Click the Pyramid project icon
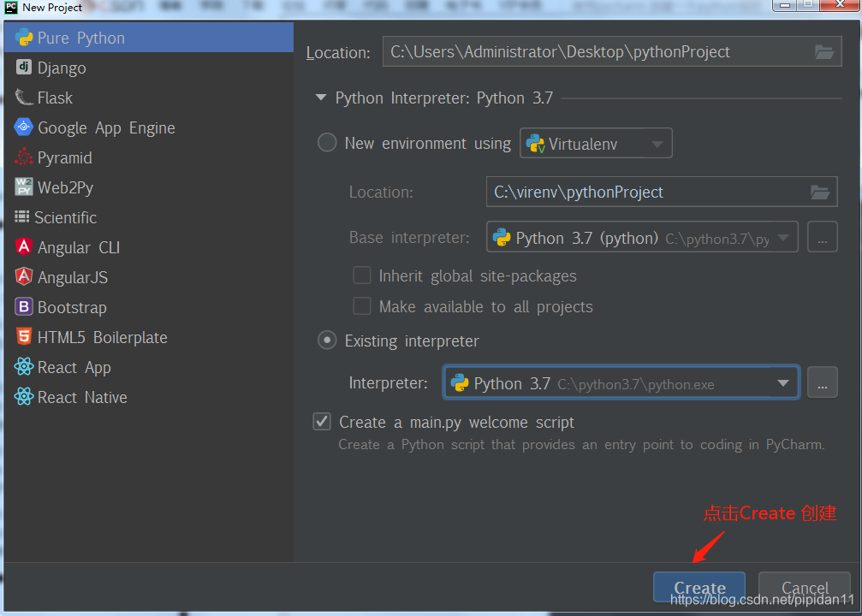 [x=23, y=157]
